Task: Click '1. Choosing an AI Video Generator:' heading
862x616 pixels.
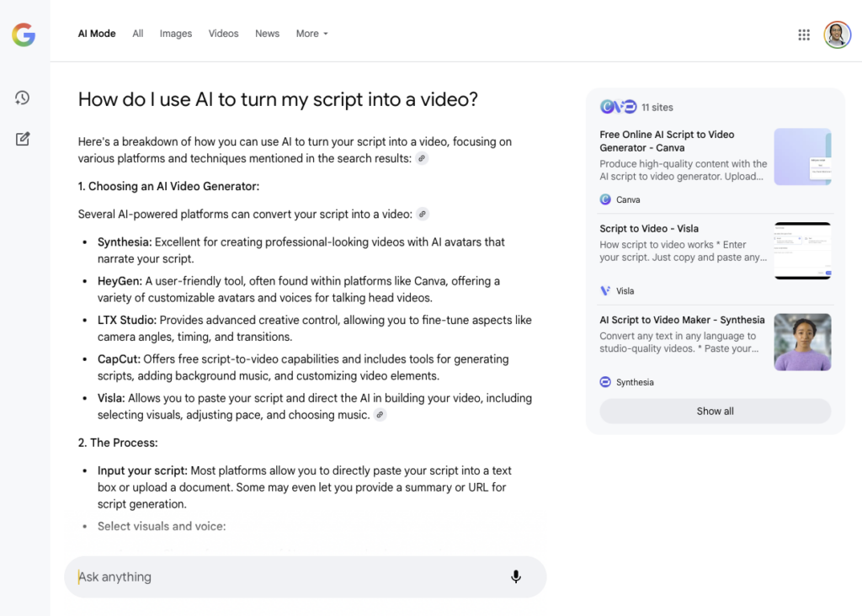Action: click(168, 186)
